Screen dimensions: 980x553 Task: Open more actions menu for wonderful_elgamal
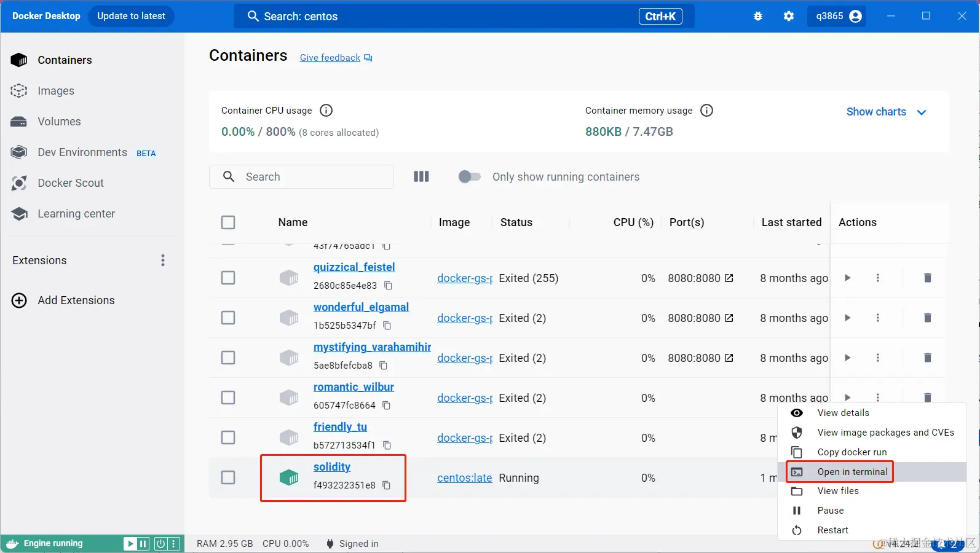tap(878, 318)
